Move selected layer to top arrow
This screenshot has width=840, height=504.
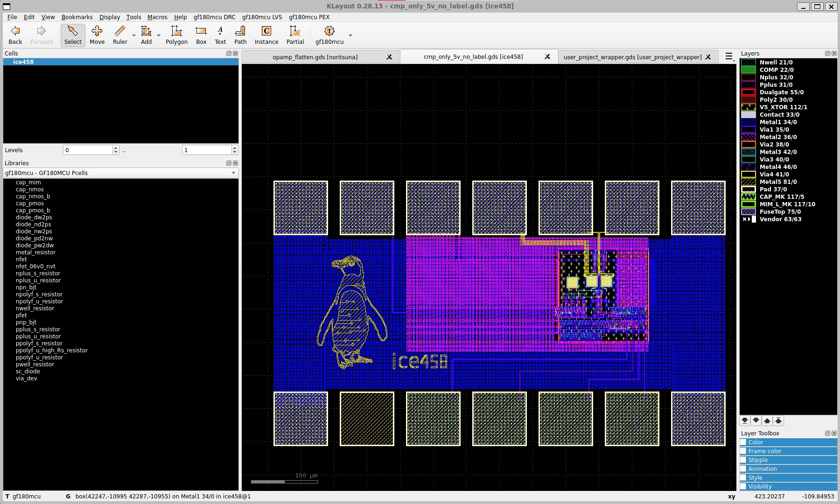[778, 420]
